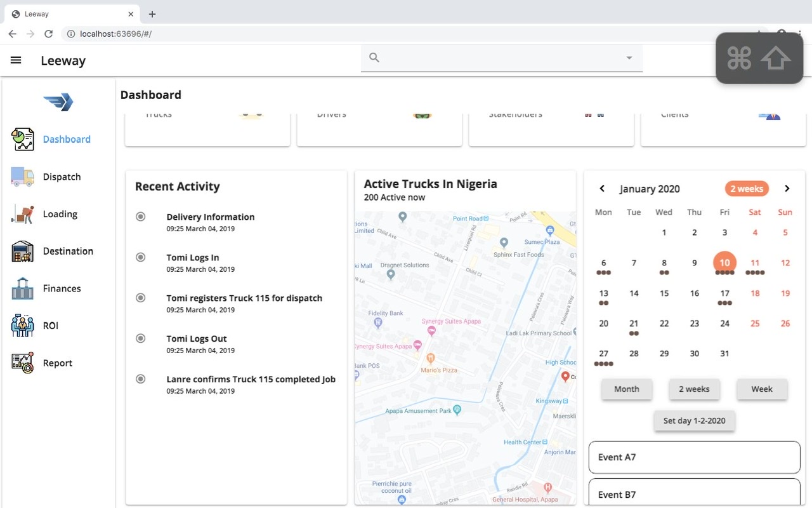The width and height of the screenshot is (812, 508).
Task: Select the Tomi registers Truck 115 radio
Action: [141, 298]
